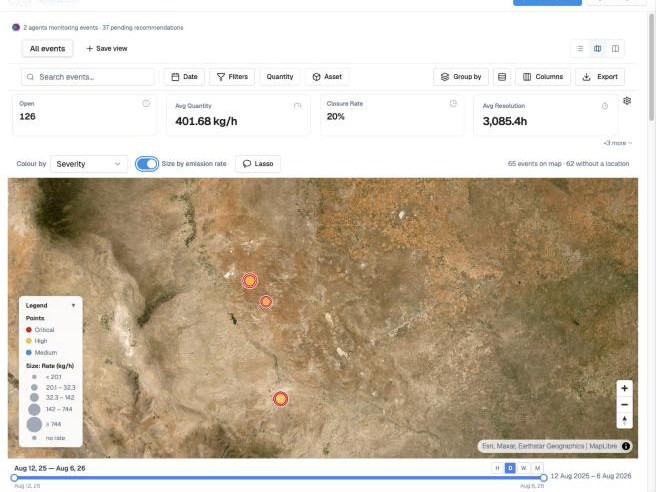Viewport: 656px width, 492px height.
Task: Open the Group by menu
Action: [461, 77]
